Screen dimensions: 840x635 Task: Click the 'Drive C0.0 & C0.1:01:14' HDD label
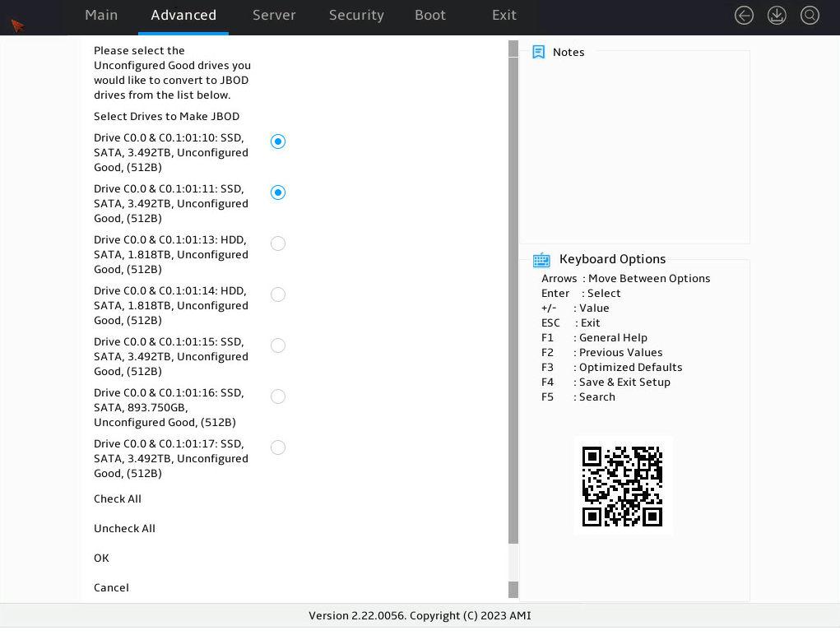pyautogui.click(x=171, y=306)
